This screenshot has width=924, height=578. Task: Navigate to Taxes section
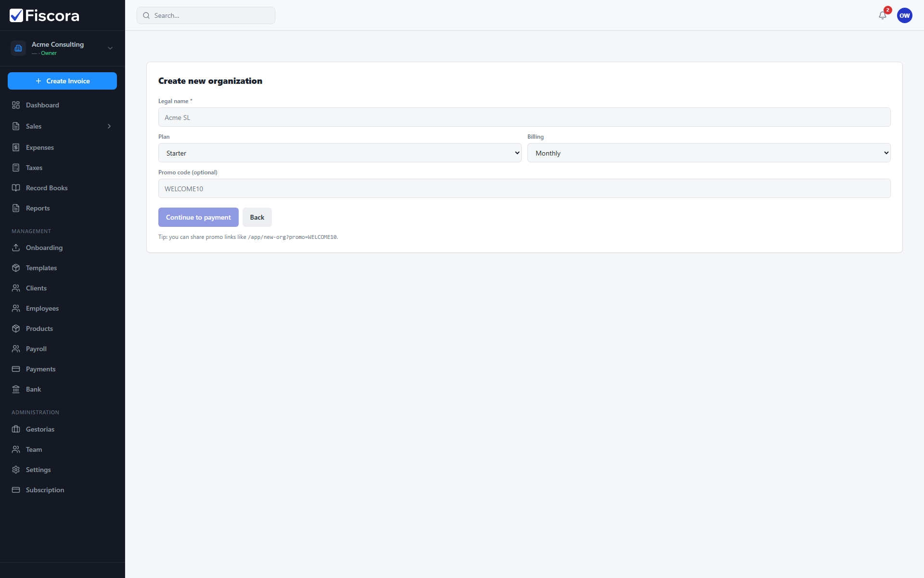point(62,168)
